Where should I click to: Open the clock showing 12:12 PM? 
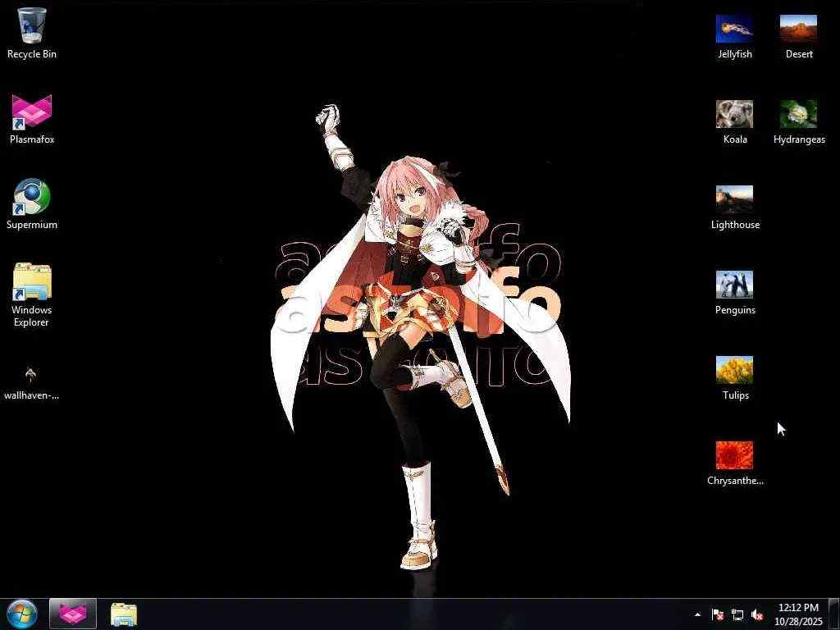(x=798, y=614)
